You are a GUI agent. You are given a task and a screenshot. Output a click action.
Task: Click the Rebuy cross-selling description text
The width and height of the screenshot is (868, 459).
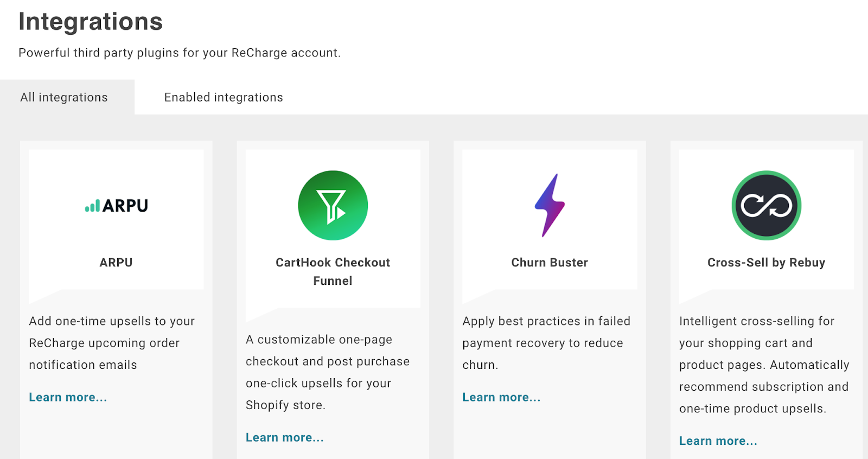click(x=764, y=365)
